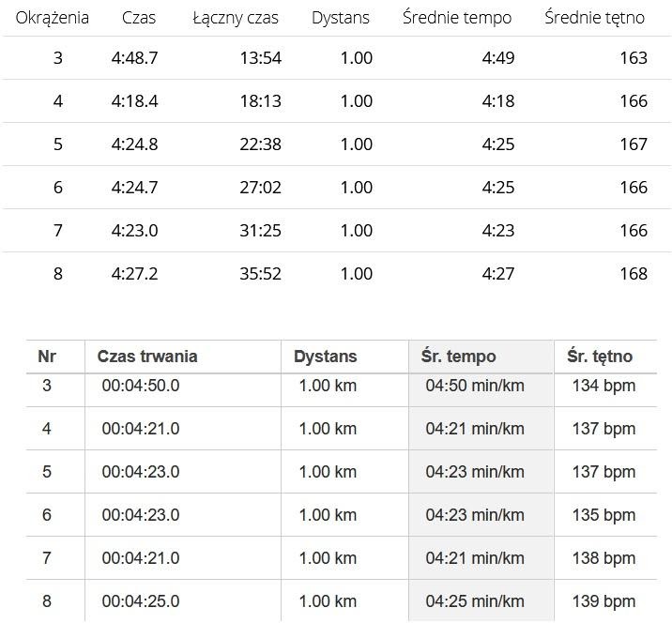Click duration 00:04:50.0 in lower table
Screen dimensions: 672x638
coord(141,386)
